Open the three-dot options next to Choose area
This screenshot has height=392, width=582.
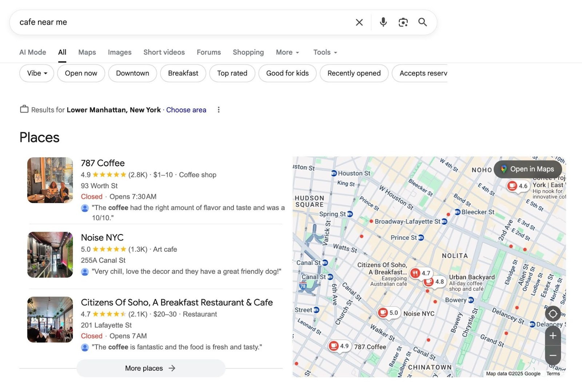click(x=219, y=109)
